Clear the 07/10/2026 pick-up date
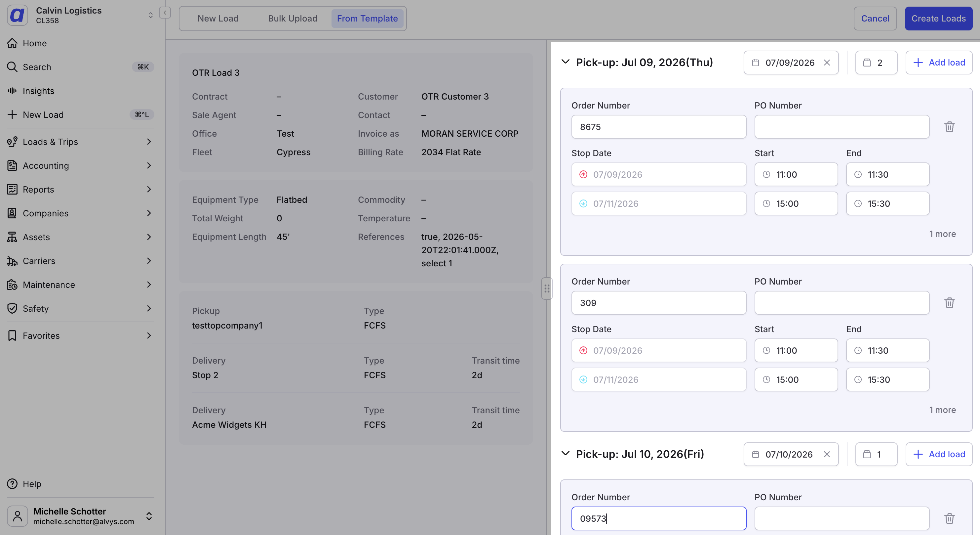 [827, 454]
